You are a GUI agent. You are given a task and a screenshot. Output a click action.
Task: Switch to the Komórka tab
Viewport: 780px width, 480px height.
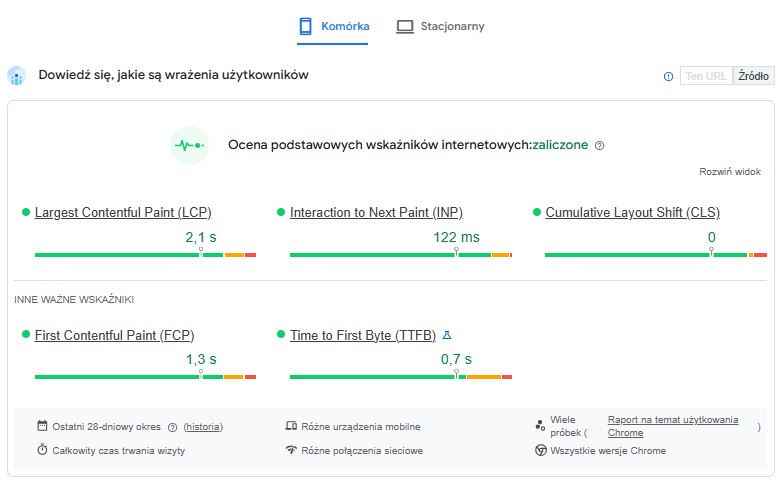pos(332,27)
